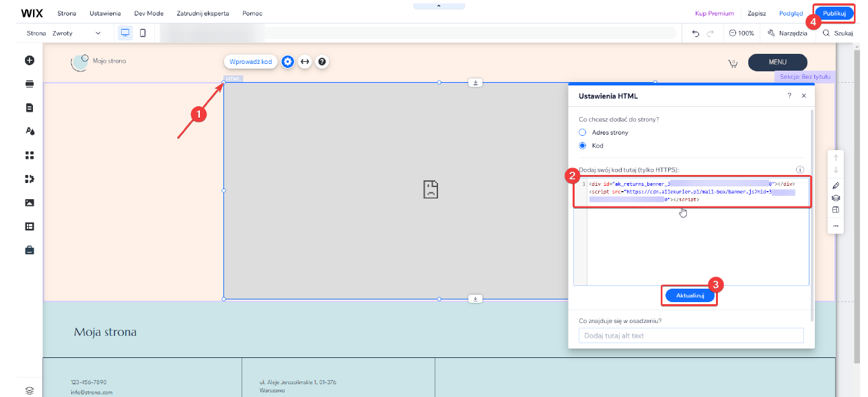Open the Pages document icon in sidebar
Image resolution: width=868 pixels, height=397 pixels.
[x=30, y=108]
